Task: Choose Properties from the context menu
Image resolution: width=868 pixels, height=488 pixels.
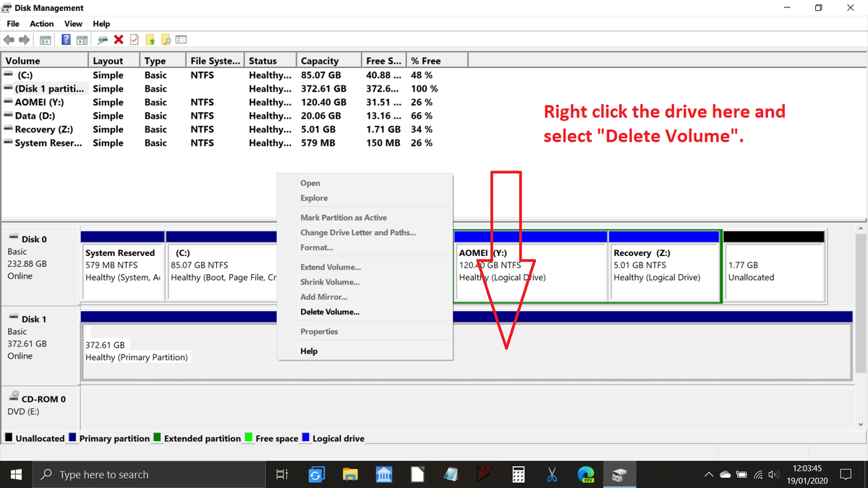Action: [x=319, y=332]
